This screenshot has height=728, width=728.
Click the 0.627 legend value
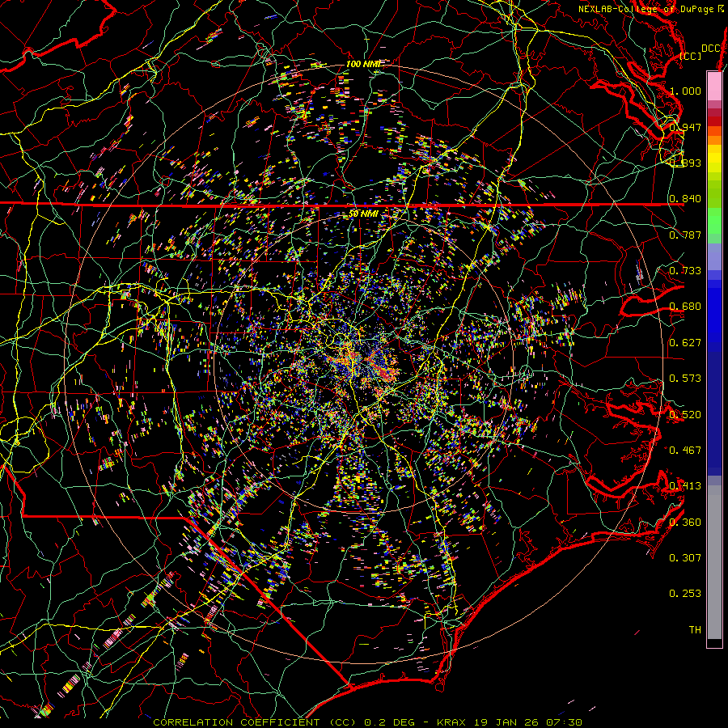[x=685, y=342]
